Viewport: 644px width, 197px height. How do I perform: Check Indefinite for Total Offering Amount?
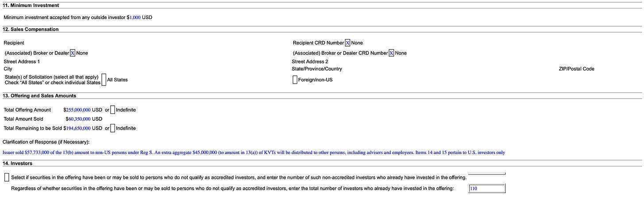coord(113,110)
